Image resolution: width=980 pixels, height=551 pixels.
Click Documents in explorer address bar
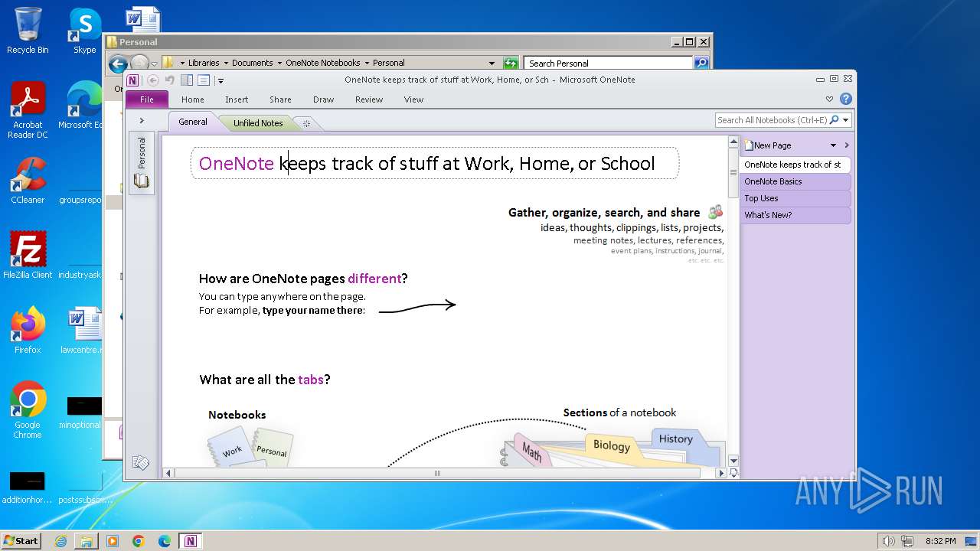[x=253, y=63]
